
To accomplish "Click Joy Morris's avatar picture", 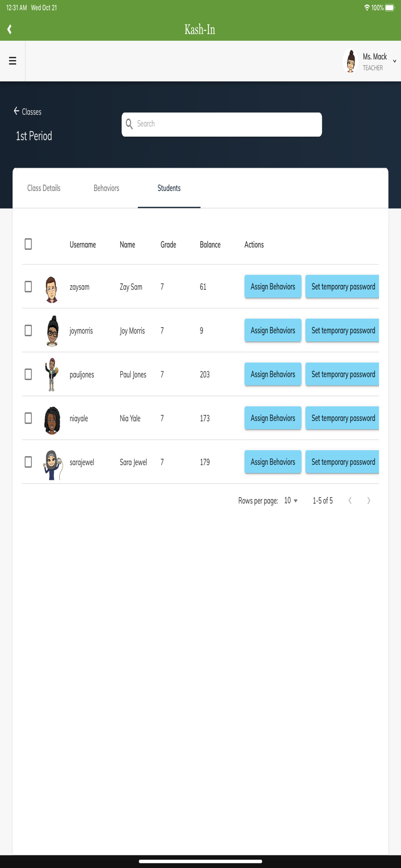I will click(53, 331).
